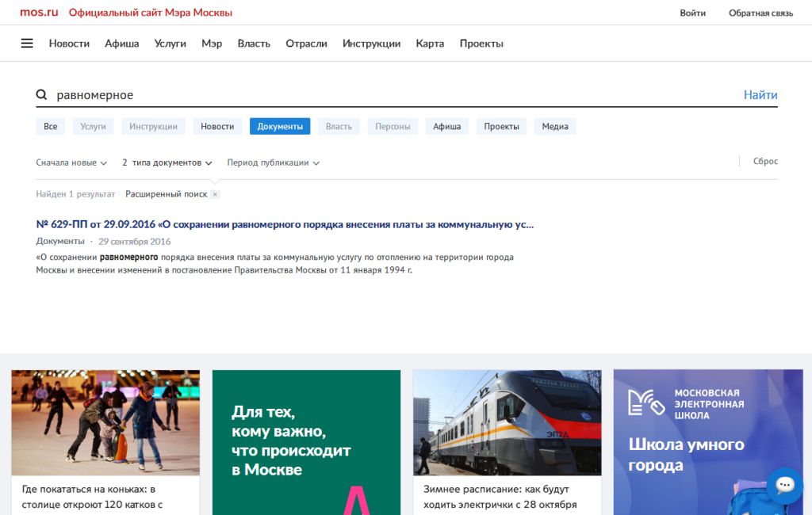Open the hamburger navigation menu

(27, 44)
